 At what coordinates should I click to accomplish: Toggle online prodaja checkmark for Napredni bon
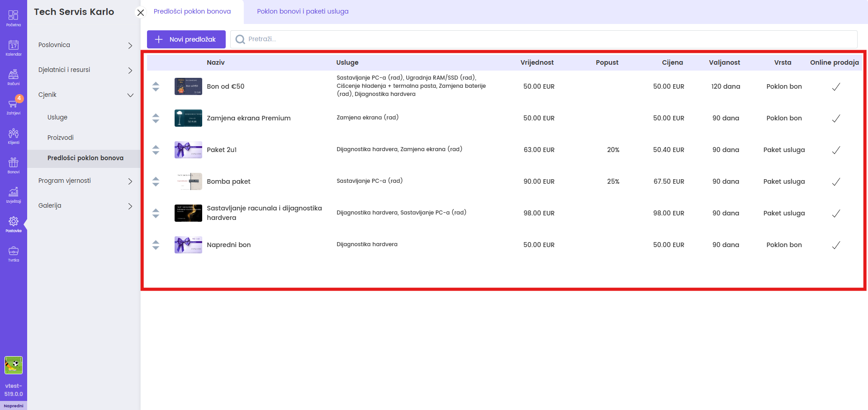pos(836,245)
